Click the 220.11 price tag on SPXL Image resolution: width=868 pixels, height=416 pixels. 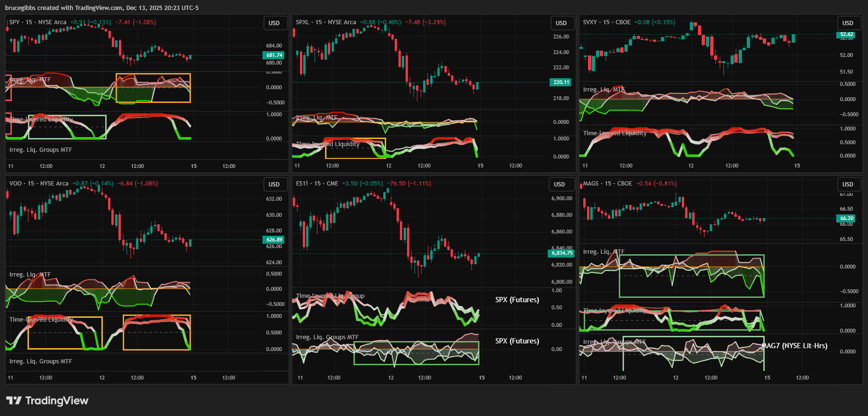tap(561, 83)
